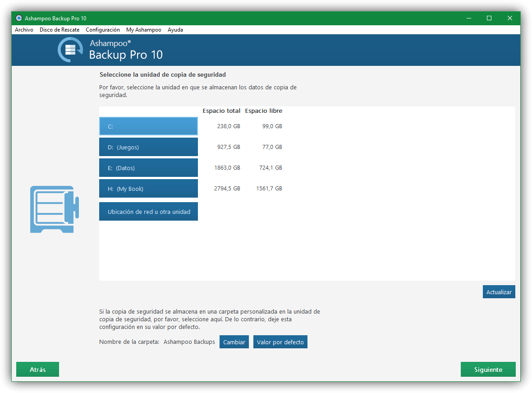Click the 2794,5 GB total space value
The width and height of the screenshot is (532, 393).
(227, 188)
